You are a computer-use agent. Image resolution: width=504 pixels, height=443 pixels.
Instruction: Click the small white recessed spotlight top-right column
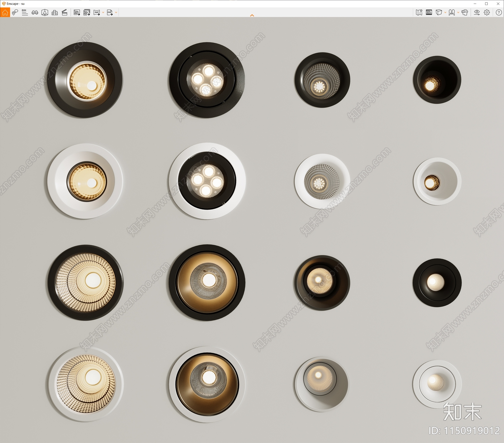[x=437, y=181]
